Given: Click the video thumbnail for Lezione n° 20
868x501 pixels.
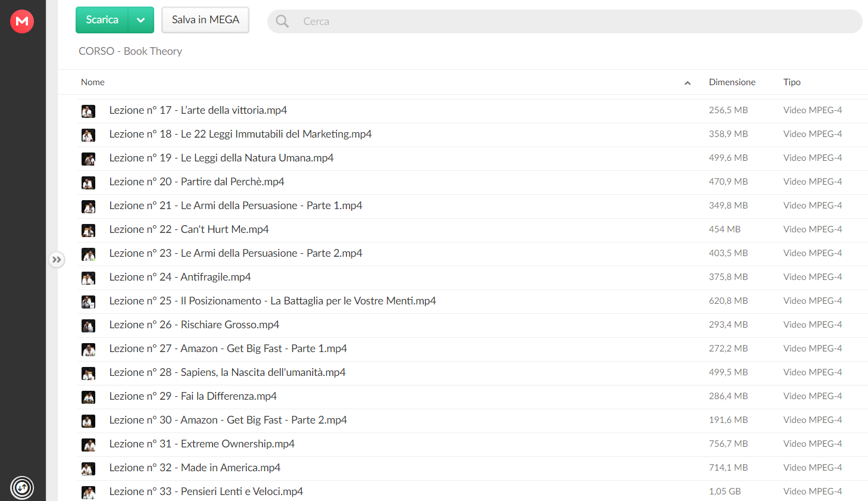Looking at the screenshot, I should [88, 182].
